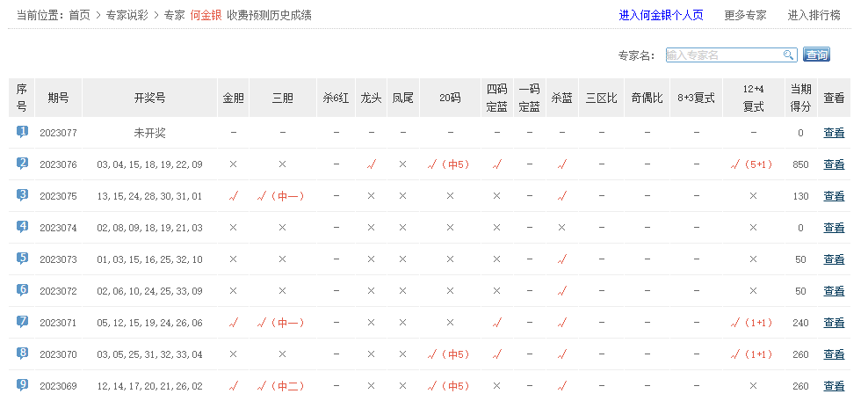This screenshot has height=401, width=868.
Task: Click the magnifier icon in search box
Action: click(788, 55)
